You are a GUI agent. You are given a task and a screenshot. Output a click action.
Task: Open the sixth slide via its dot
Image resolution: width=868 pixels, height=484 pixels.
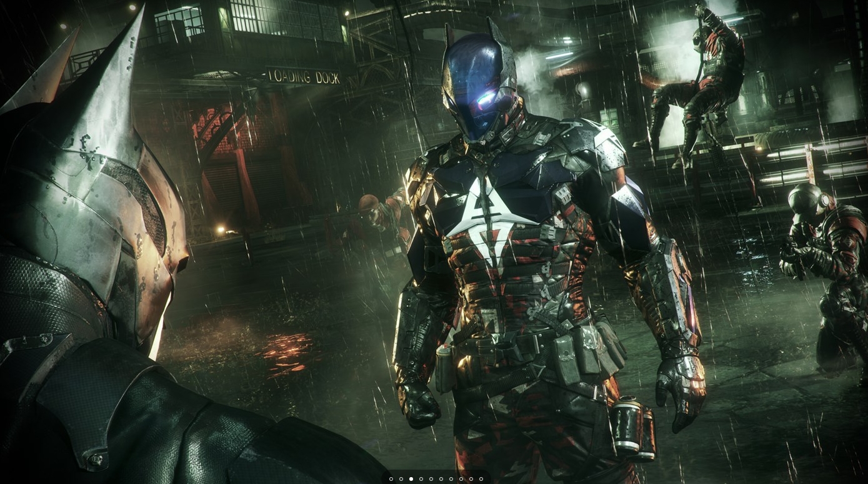point(441,479)
